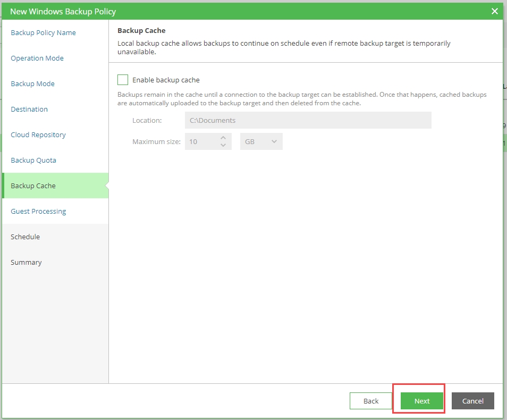Click the green Next button
This screenshot has height=420, width=507.
[422, 401]
